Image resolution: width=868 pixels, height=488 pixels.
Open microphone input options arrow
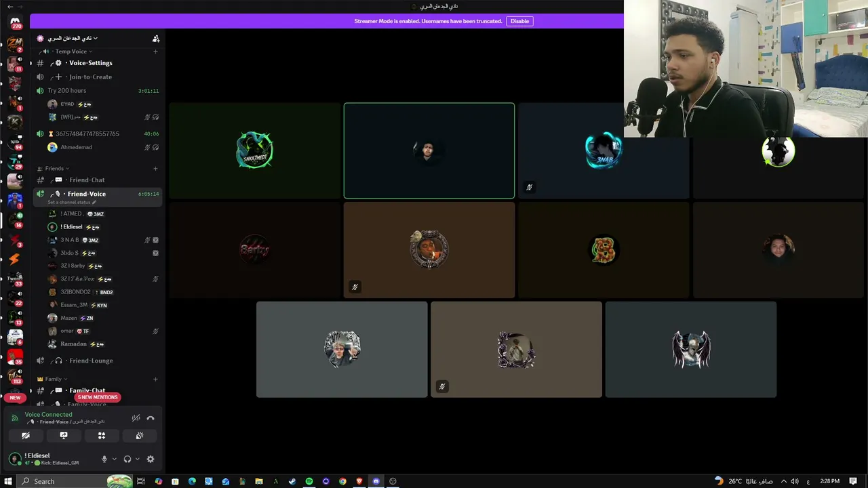click(114, 459)
